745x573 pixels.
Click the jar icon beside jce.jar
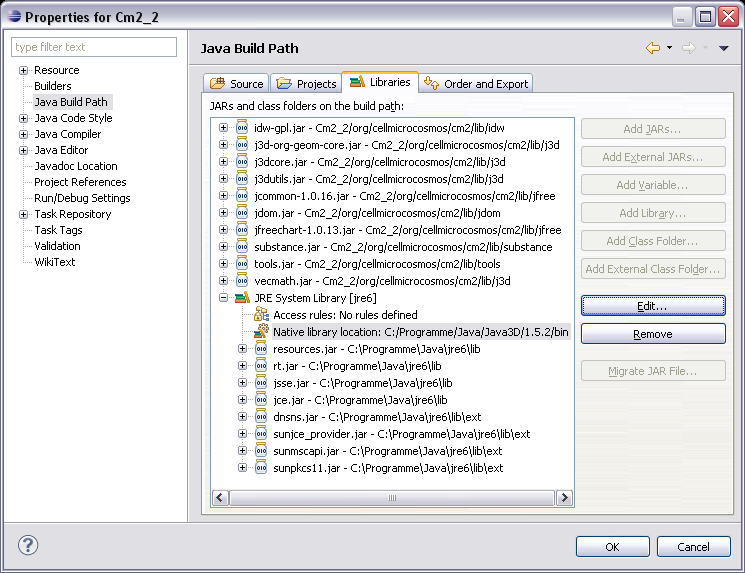tap(261, 400)
